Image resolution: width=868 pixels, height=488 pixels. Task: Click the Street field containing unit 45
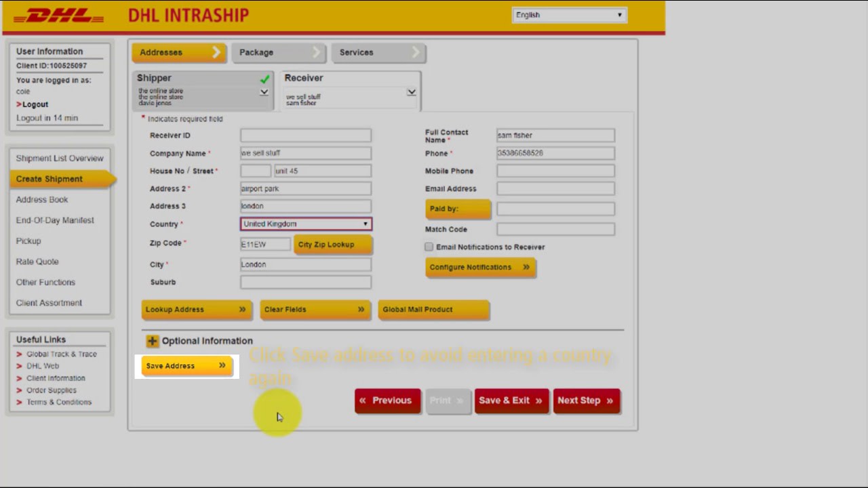pyautogui.click(x=323, y=171)
